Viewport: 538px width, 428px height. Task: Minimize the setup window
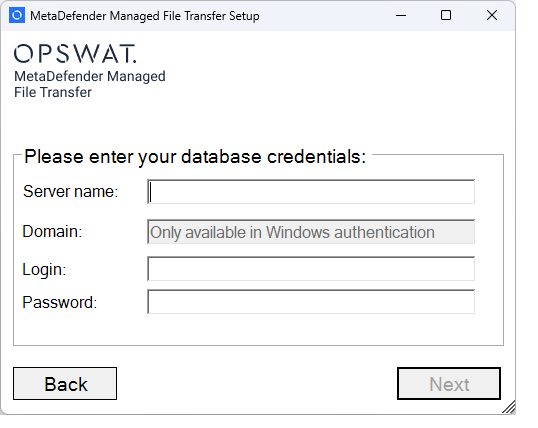point(401,15)
